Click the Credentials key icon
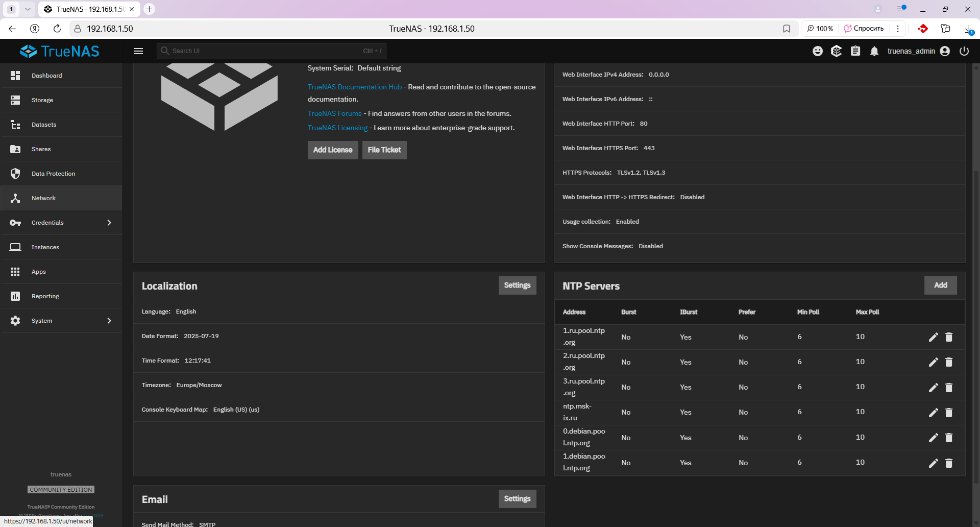Image resolution: width=980 pixels, height=527 pixels. pyautogui.click(x=15, y=223)
